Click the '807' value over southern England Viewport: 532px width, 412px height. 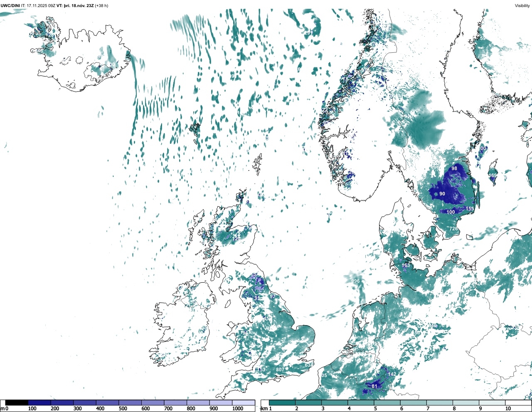click(x=280, y=370)
